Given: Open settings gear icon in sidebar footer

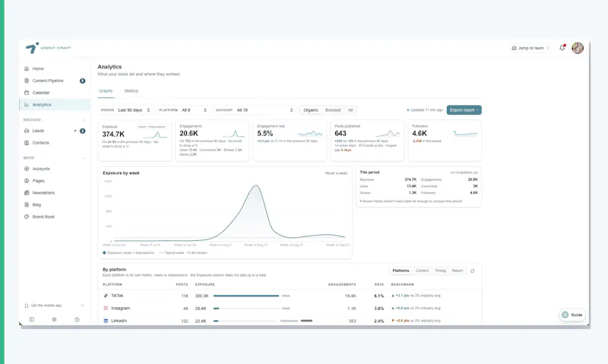Looking at the screenshot, I should (x=54, y=319).
